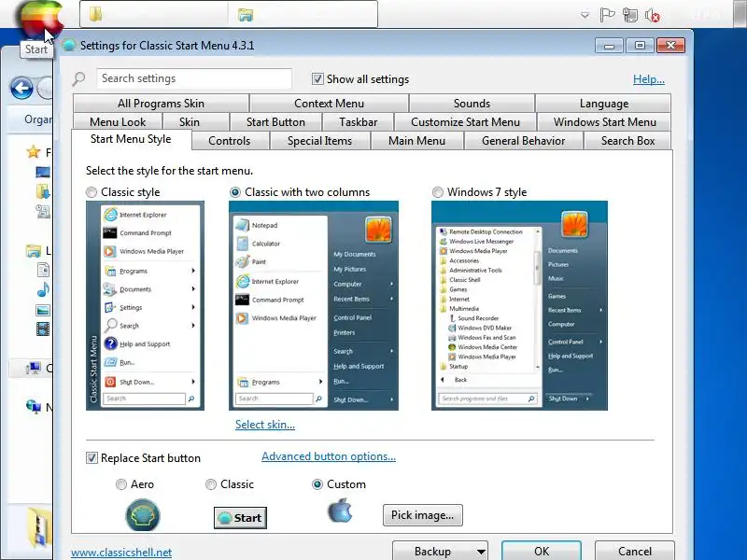Click the Music note icon in Explorer
The height and width of the screenshot is (560, 747).
43,289
